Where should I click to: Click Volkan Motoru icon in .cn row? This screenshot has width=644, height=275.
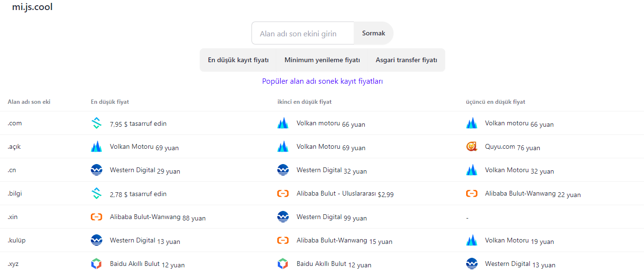point(472,170)
